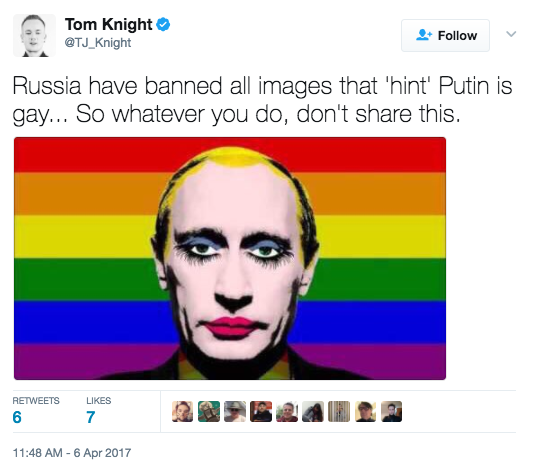The image size is (541, 461).
Task: Click the blue verified badge
Action: [x=163, y=24]
